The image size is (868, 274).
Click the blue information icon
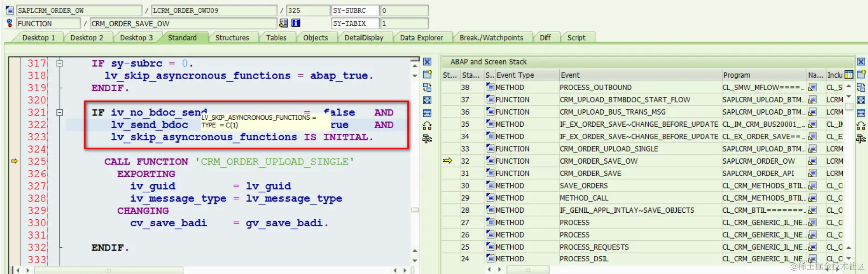tap(296, 23)
